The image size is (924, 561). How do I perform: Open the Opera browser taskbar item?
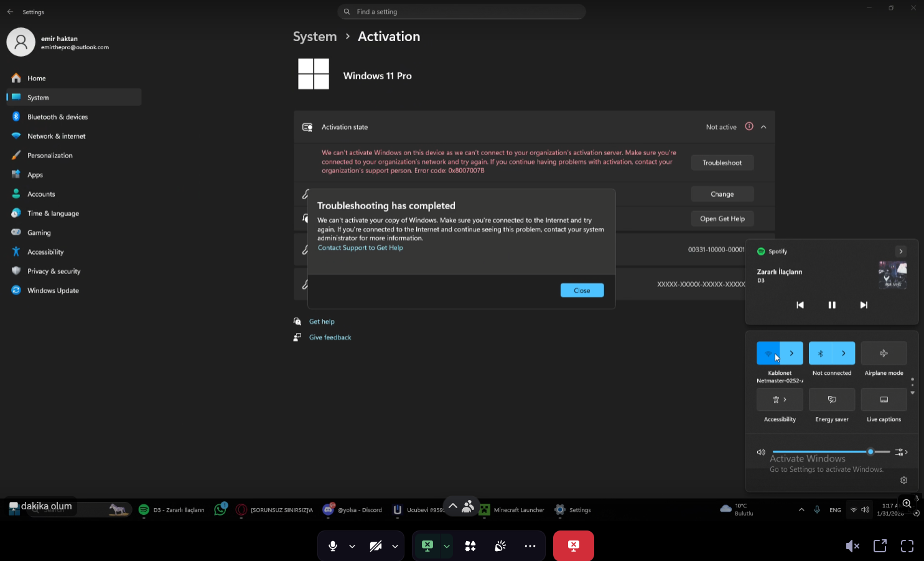274,510
